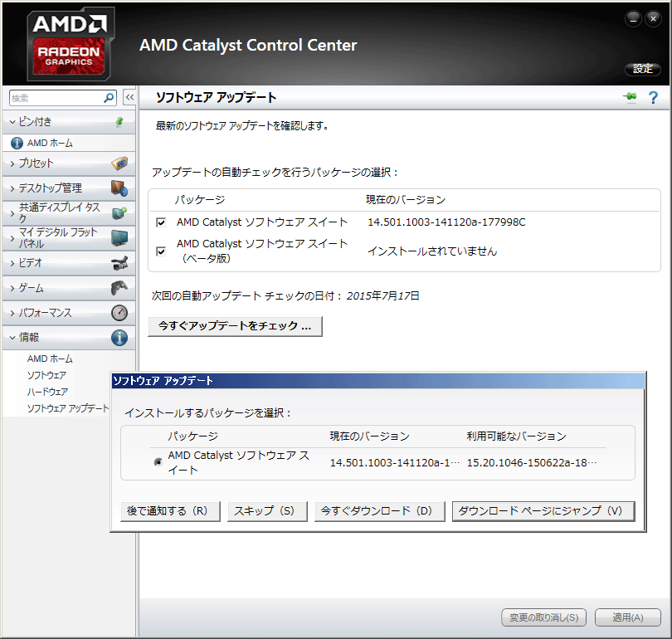Click the AMD Radeon Graphics logo
Image resolution: width=672 pixels, height=639 pixels.
[x=71, y=44]
